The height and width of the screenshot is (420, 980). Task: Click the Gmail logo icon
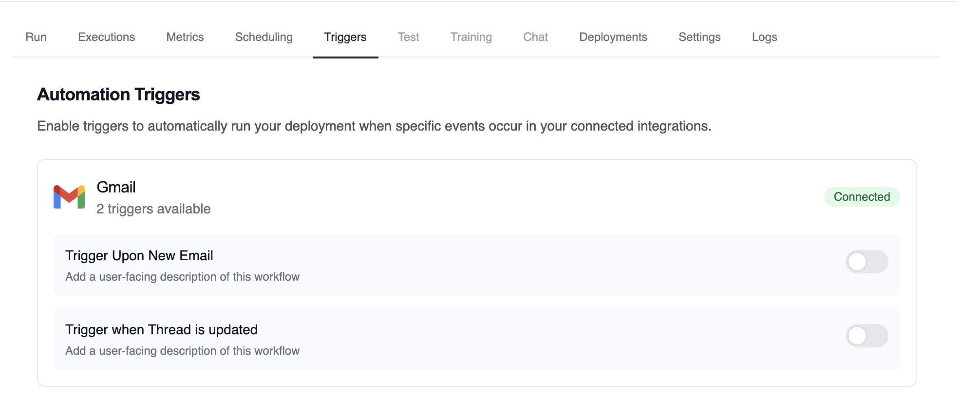pyautogui.click(x=69, y=197)
